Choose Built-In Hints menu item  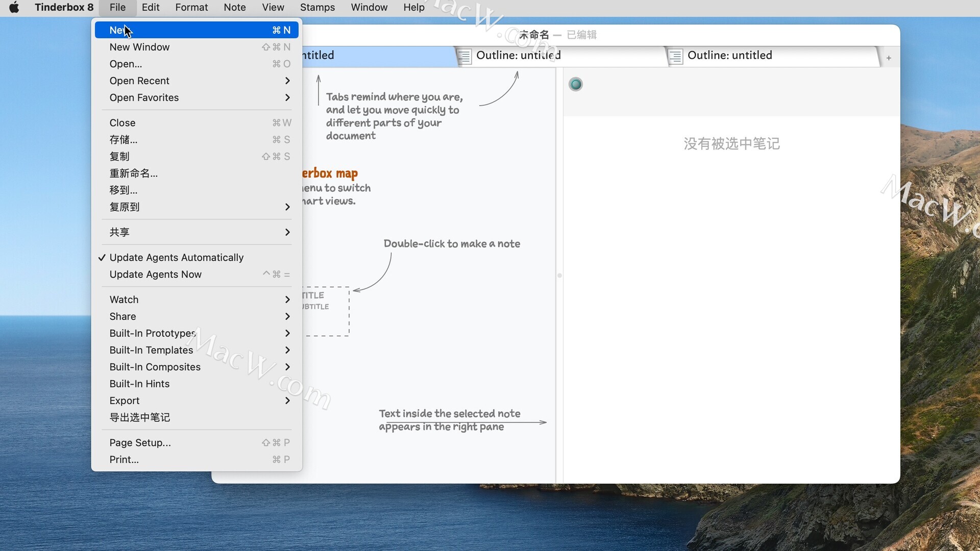(197, 384)
